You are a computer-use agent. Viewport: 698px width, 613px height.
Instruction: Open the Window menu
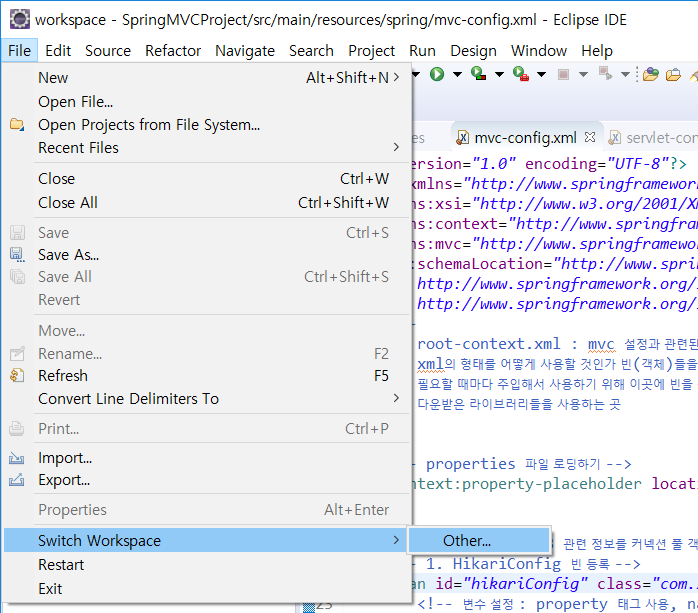pyautogui.click(x=539, y=51)
